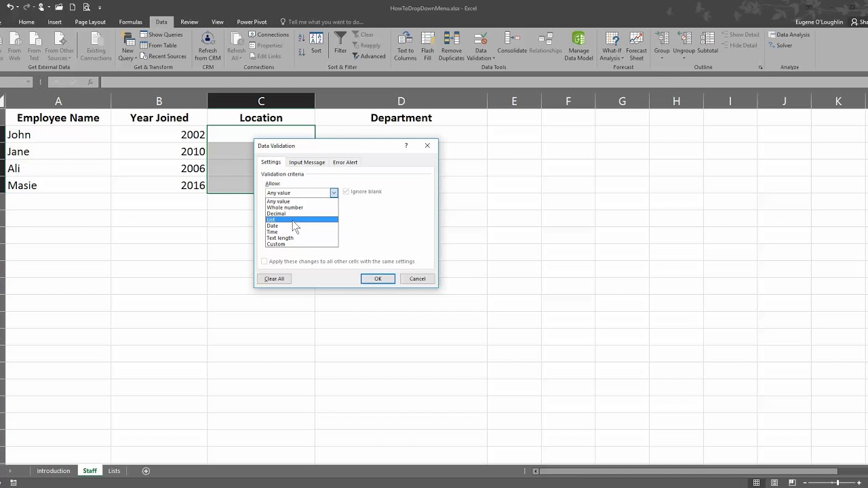Collapse the Allow dropdown arrow

(334, 193)
